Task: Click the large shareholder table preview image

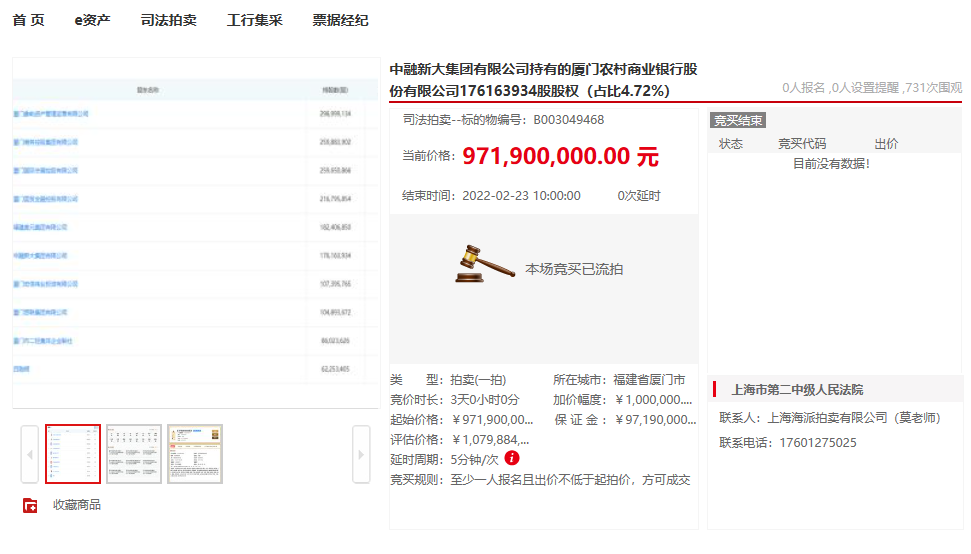Action: tap(196, 233)
